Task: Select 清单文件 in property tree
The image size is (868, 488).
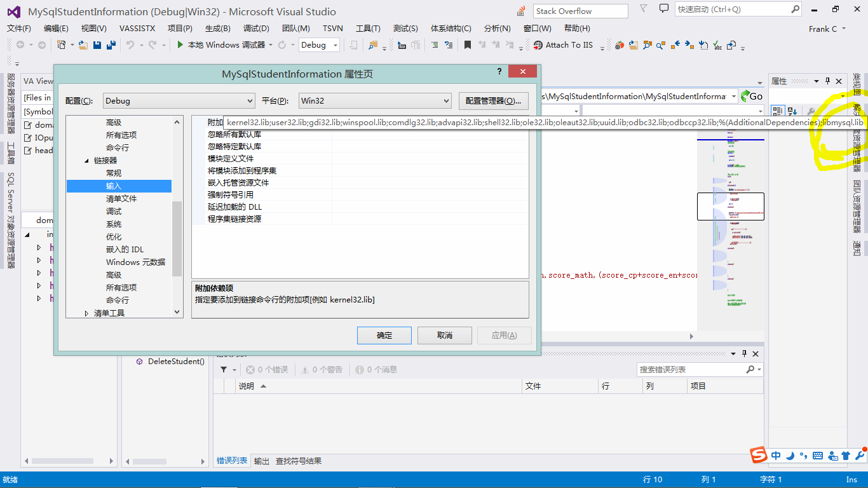Action: (x=121, y=199)
